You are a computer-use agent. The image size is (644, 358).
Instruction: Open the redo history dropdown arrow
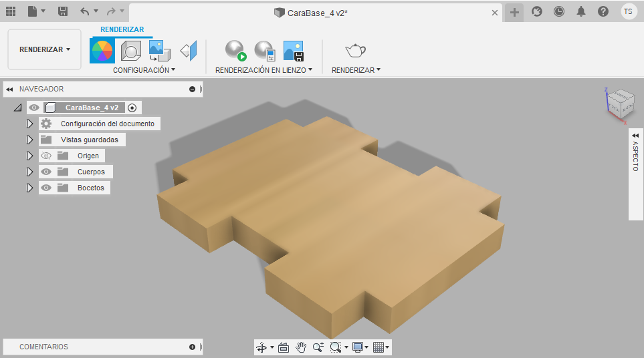click(x=122, y=11)
